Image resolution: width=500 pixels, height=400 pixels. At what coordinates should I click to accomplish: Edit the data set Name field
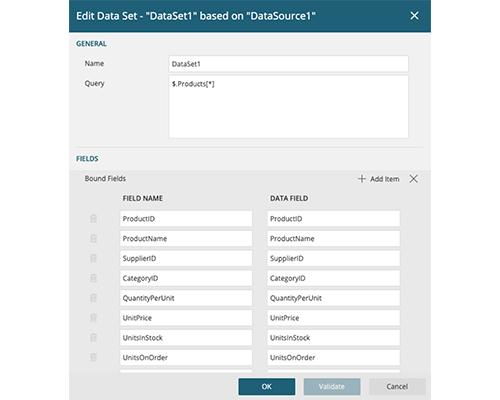288,64
